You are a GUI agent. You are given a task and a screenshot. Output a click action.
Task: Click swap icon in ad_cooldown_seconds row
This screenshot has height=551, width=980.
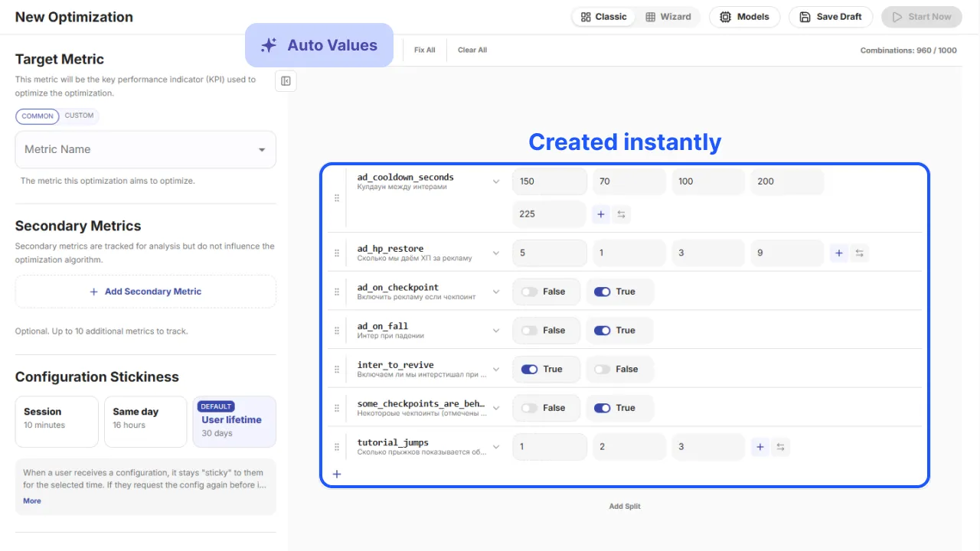[x=622, y=214]
